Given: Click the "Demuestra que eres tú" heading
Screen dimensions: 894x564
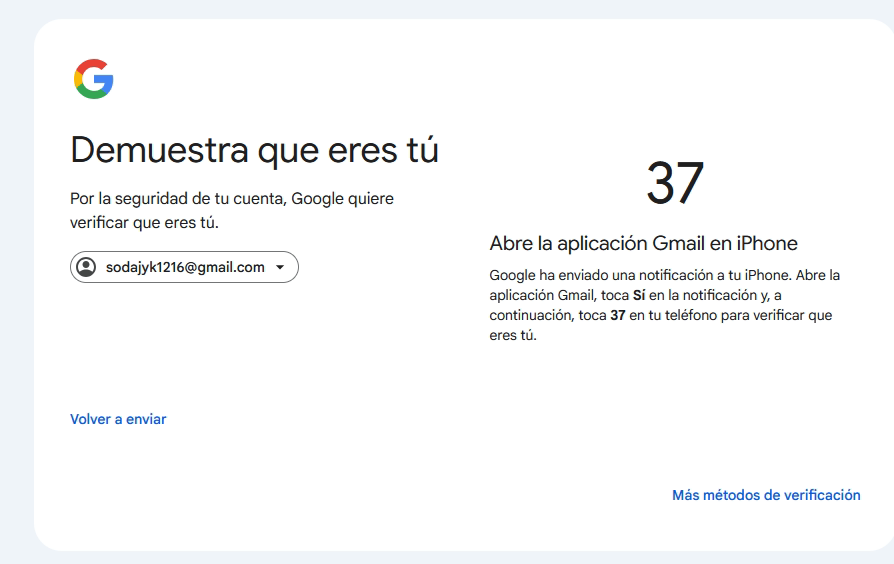Looking at the screenshot, I should tap(254, 150).
